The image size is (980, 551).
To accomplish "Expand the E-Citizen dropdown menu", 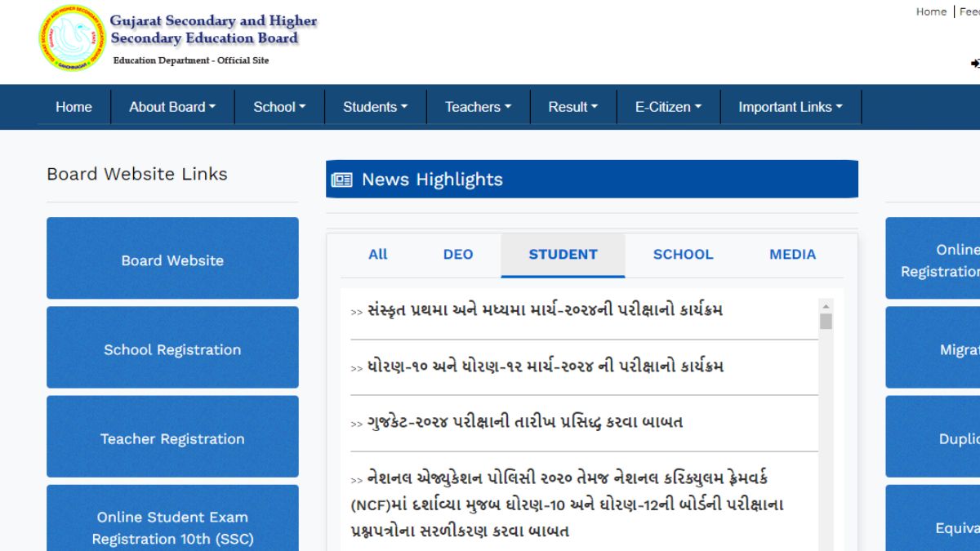I will point(667,107).
